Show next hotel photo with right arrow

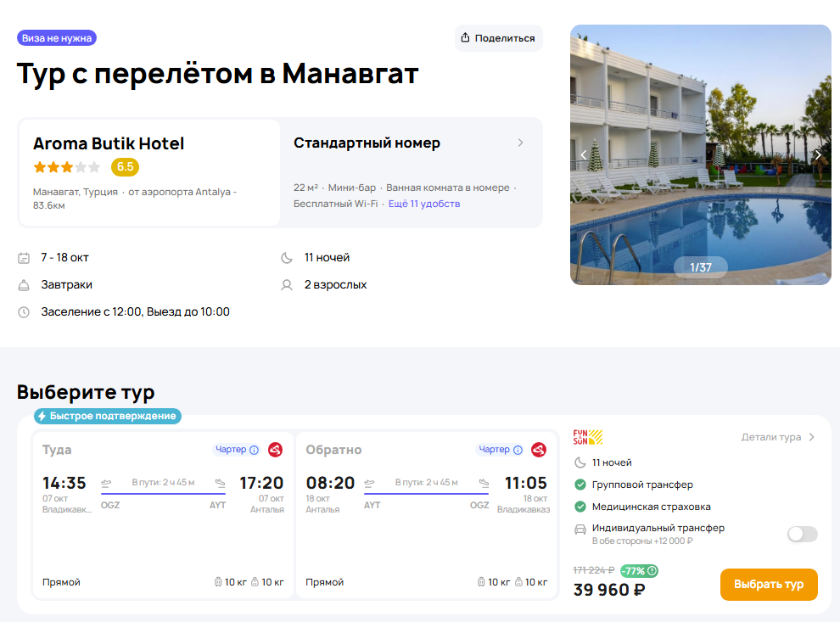coord(817,154)
